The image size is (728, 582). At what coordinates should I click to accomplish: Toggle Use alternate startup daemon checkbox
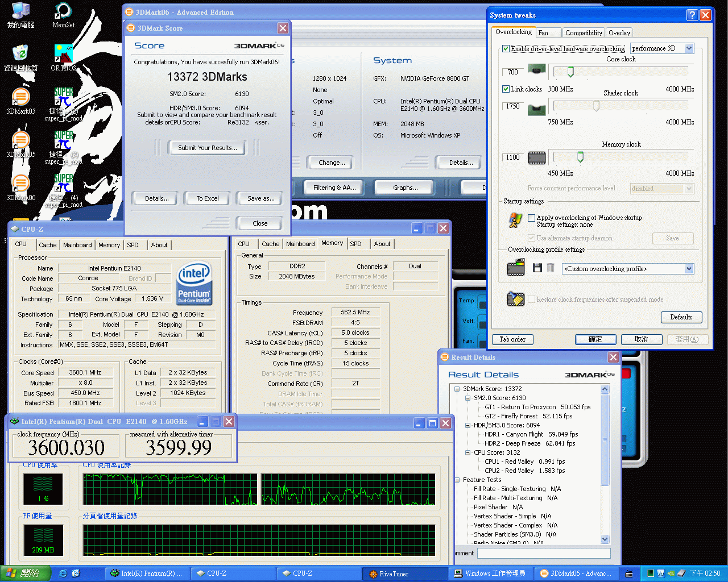tap(531, 238)
